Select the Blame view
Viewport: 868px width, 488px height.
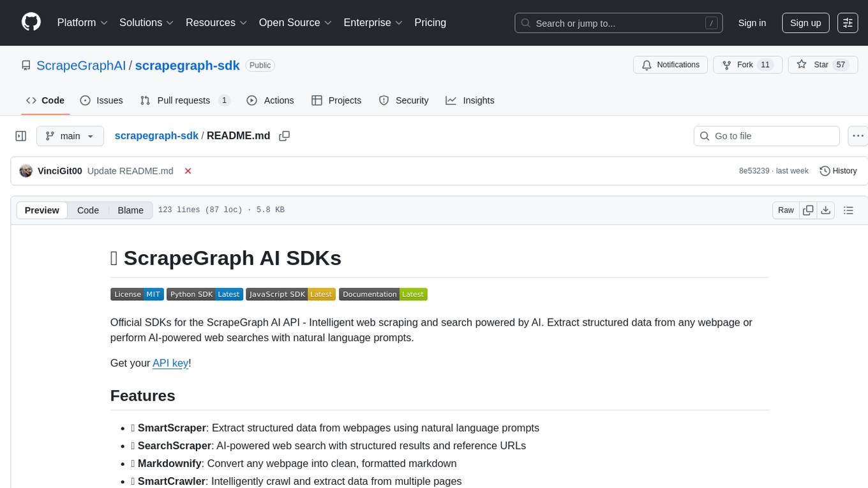coord(130,210)
